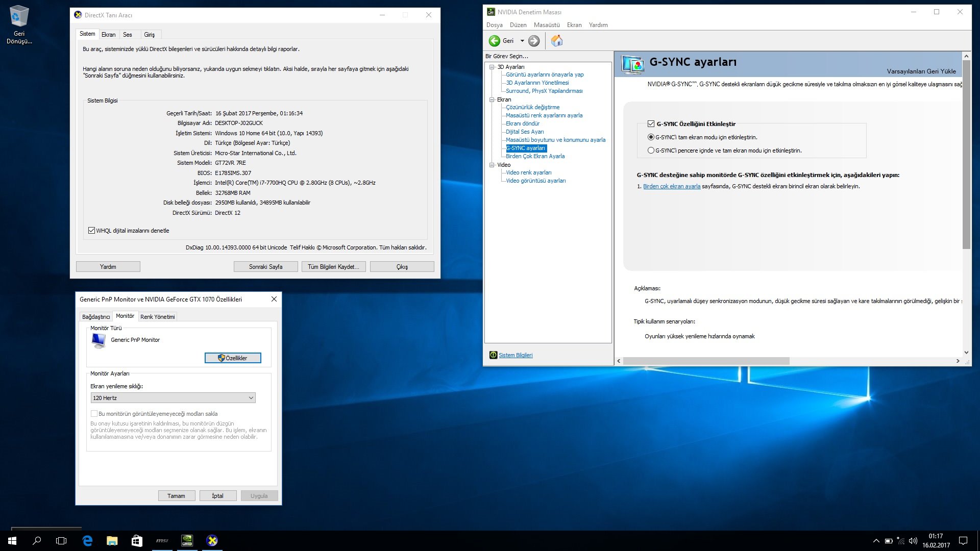The width and height of the screenshot is (980, 551).
Task: Switch to the Ekran tab in DirectX tool
Action: pyautogui.click(x=108, y=35)
